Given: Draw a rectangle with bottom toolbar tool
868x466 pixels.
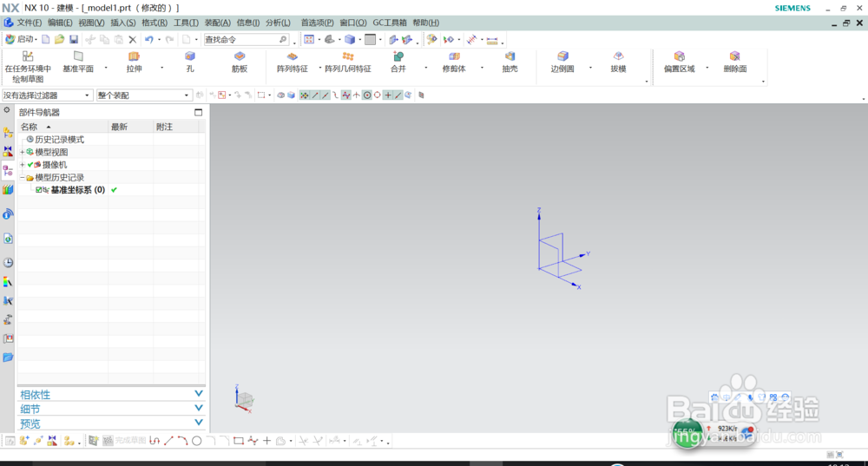Looking at the screenshot, I should click(x=239, y=441).
